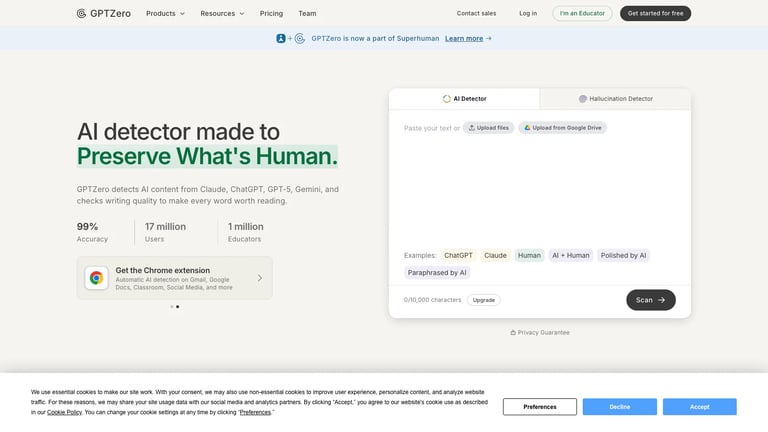Follow the Learn more link in banner
Screen dimensions: 768x432
tap(464, 38)
